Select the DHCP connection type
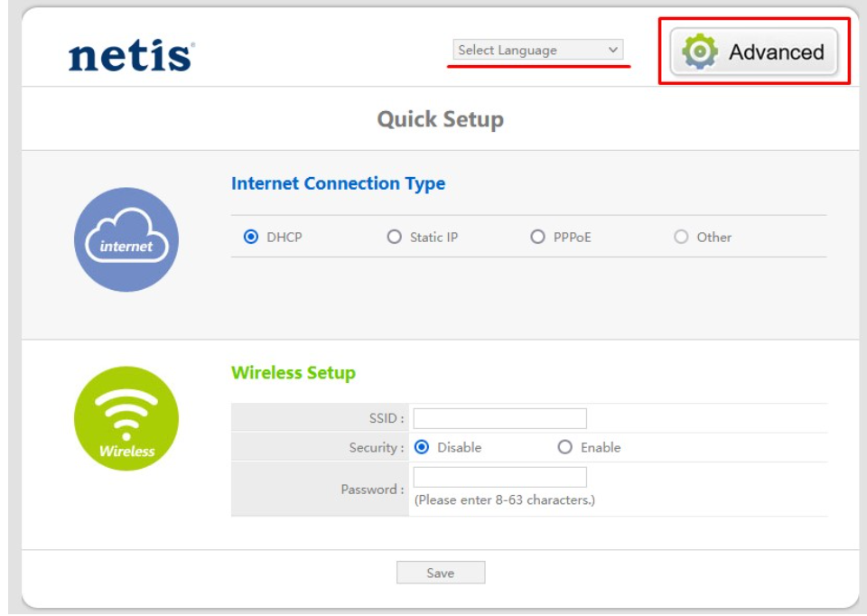This screenshot has width=867, height=616. pyautogui.click(x=251, y=238)
